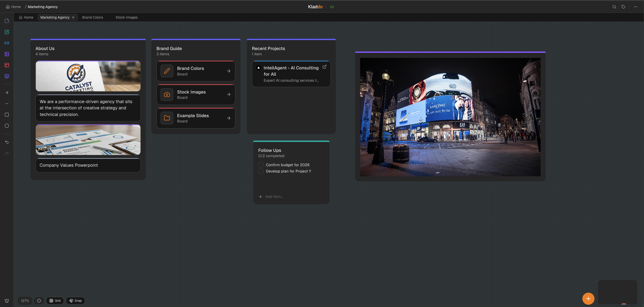
Task: Select the table tool in the sidebar
Action: point(7,65)
